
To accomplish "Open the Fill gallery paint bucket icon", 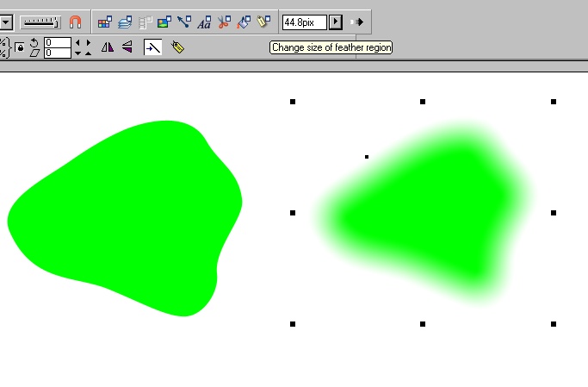I will (x=244, y=22).
